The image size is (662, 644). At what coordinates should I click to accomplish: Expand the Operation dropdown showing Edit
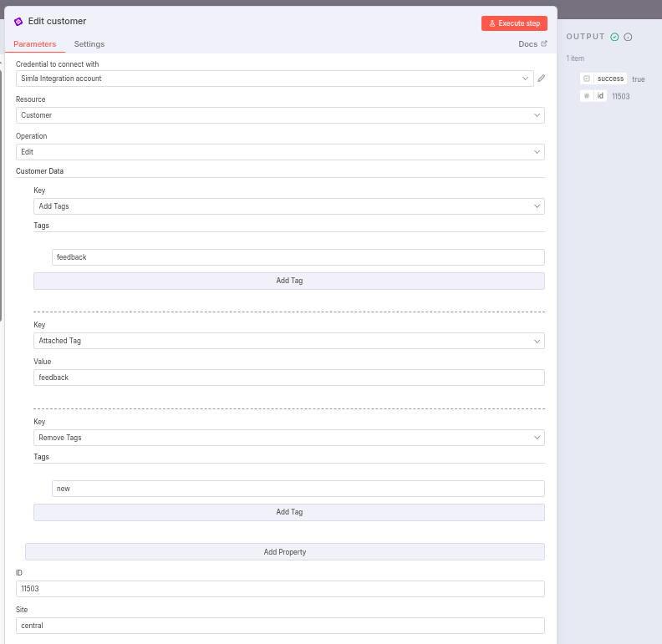pyautogui.click(x=280, y=152)
